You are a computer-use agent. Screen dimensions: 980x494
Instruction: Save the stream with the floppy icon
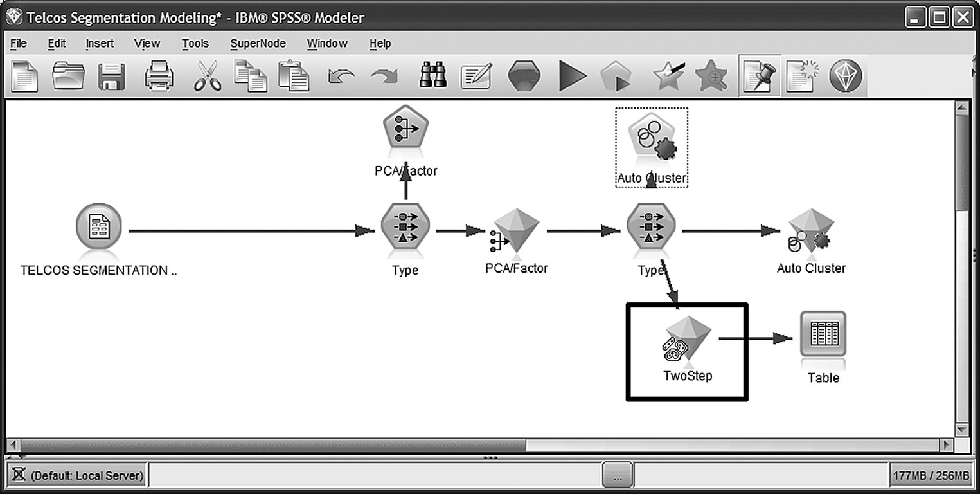111,77
